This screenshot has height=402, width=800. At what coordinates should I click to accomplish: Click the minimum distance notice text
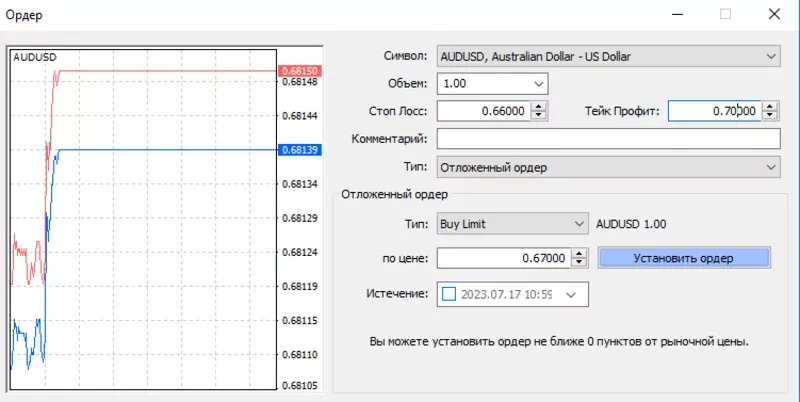[x=559, y=342]
